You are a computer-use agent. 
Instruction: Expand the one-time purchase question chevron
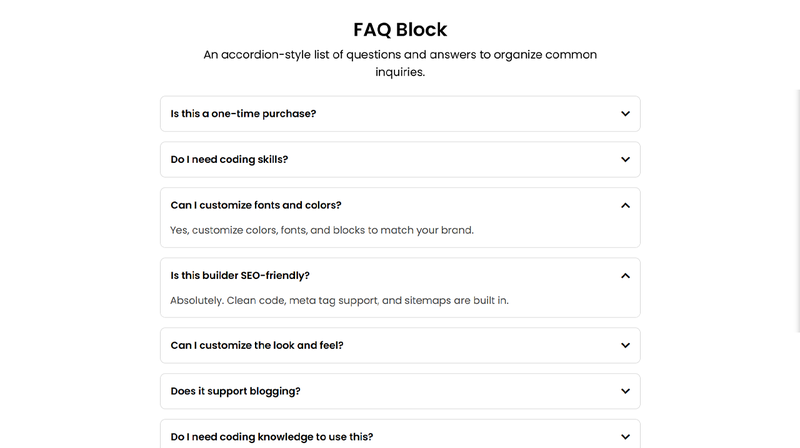[625, 114]
